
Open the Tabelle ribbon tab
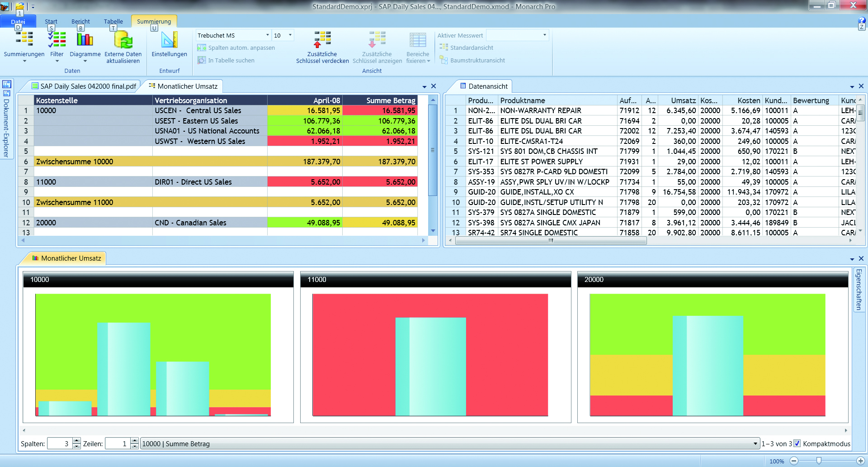click(x=113, y=21)
